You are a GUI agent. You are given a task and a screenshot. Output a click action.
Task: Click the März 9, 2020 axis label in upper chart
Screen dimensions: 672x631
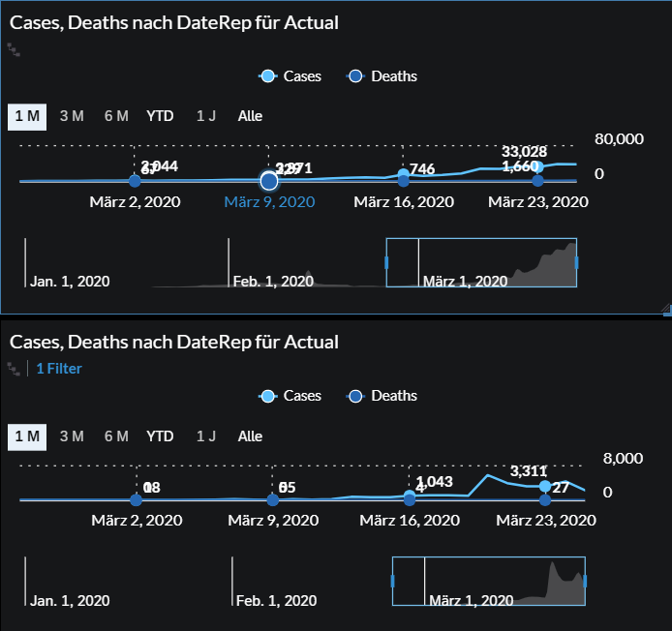(269, 201)
